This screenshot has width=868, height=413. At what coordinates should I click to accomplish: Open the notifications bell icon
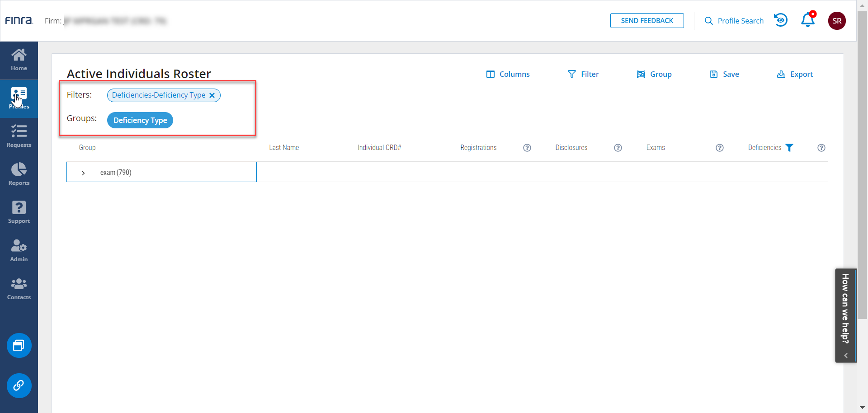(x=807, y=20)
